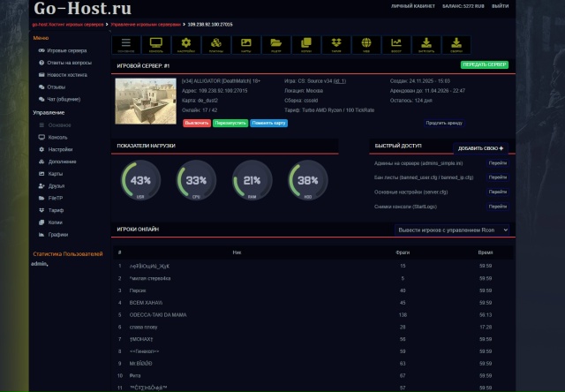Click the Фраги column header

pos(403,253)
